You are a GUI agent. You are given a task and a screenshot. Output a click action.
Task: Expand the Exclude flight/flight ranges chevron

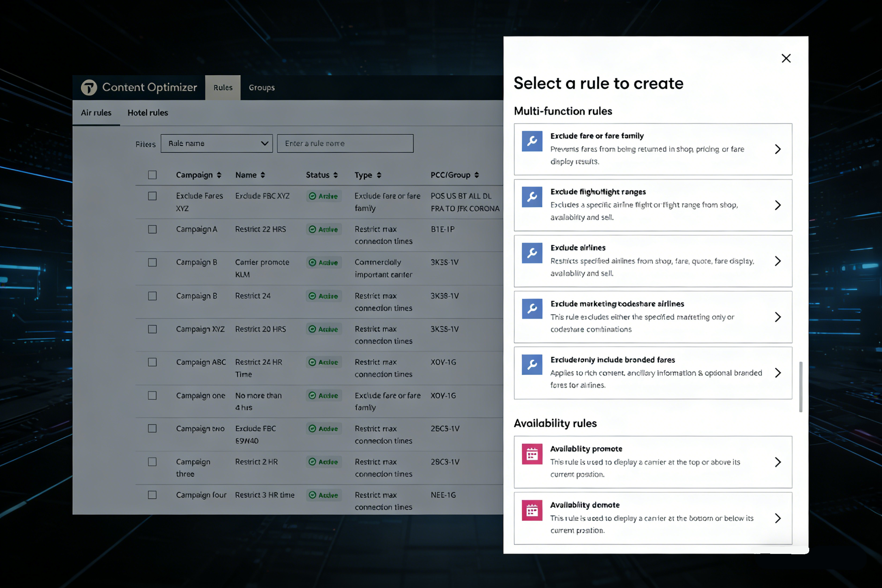tap(778, 205)
